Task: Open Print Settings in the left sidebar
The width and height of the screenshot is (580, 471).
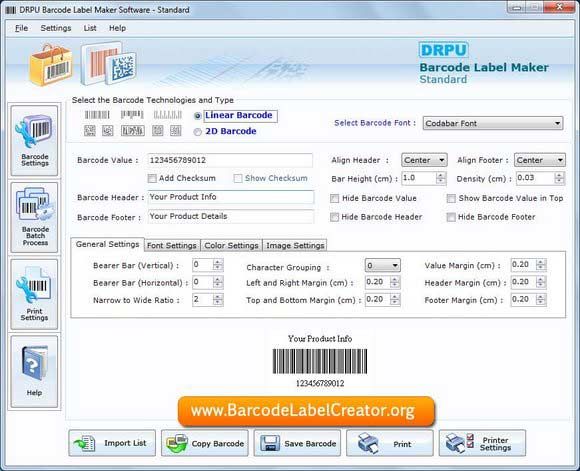Action: tap(34, 294)
